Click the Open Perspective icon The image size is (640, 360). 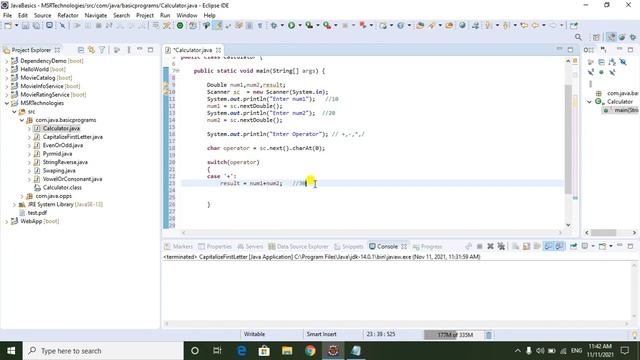click(596, 37)
